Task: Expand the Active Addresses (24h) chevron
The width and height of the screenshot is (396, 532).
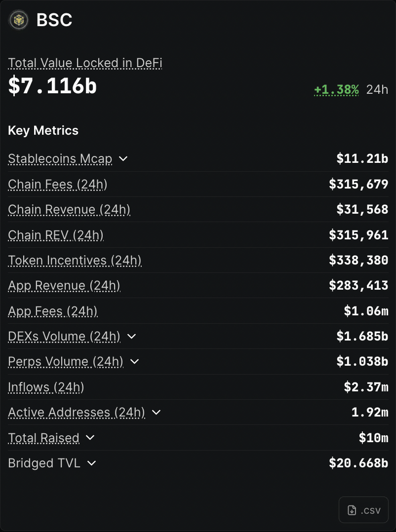Action: click(156, 413)
